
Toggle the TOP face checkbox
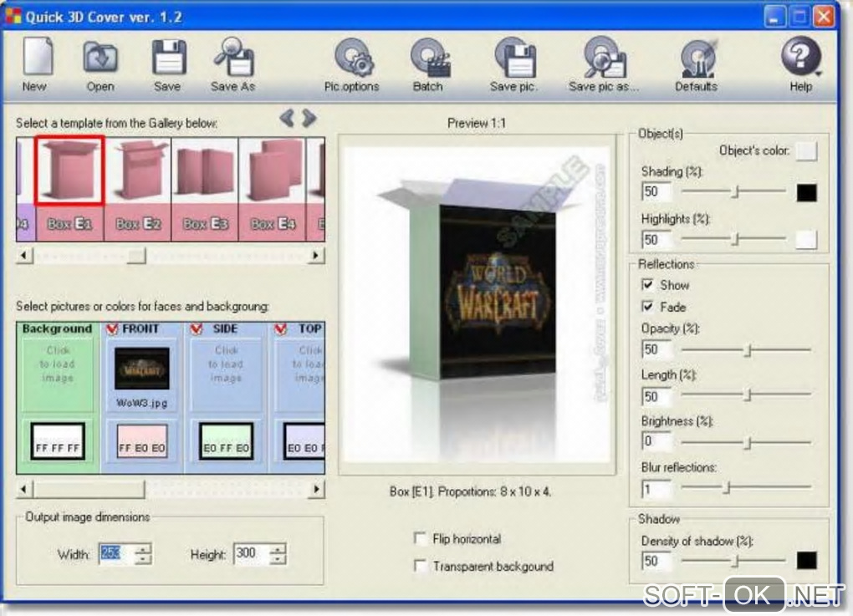coord(281,329)
